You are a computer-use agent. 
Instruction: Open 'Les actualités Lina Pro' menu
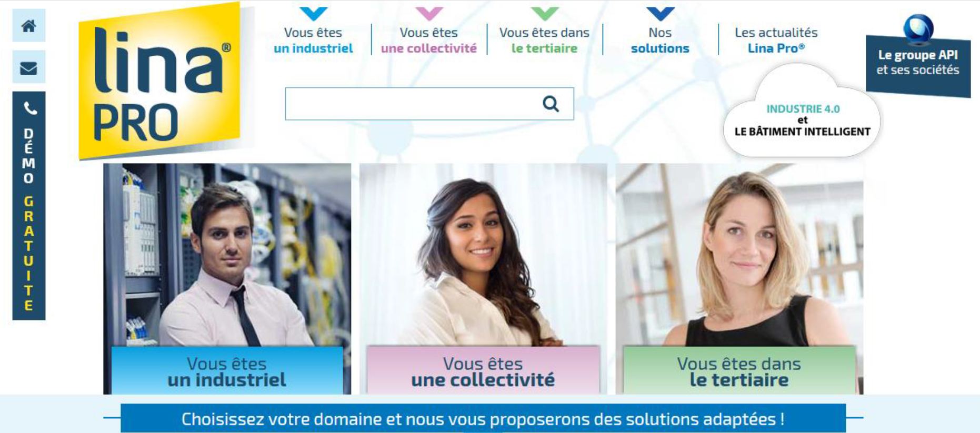click(776, 41)
